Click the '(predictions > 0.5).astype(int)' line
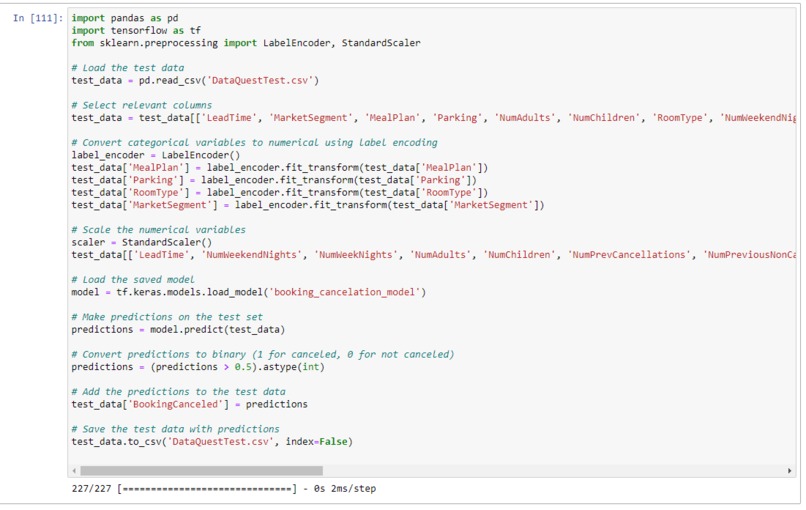The image size is (806, 510). click(x=198, y=367)
